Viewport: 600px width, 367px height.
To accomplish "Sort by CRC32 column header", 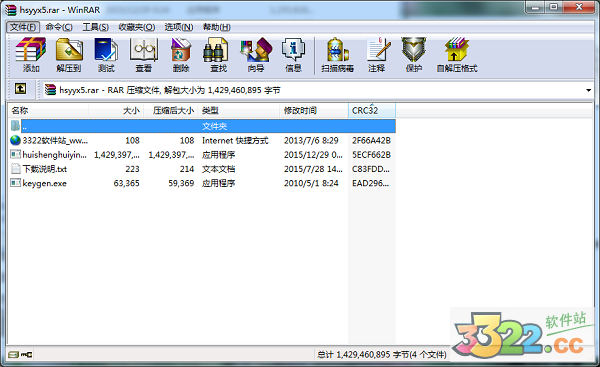I will [372, 111].
